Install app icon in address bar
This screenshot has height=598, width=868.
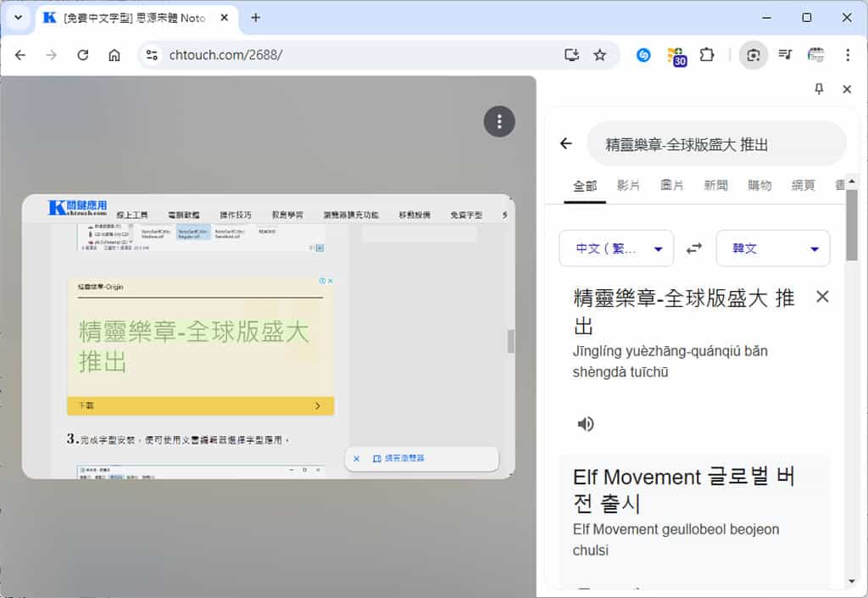pos(571,55)
